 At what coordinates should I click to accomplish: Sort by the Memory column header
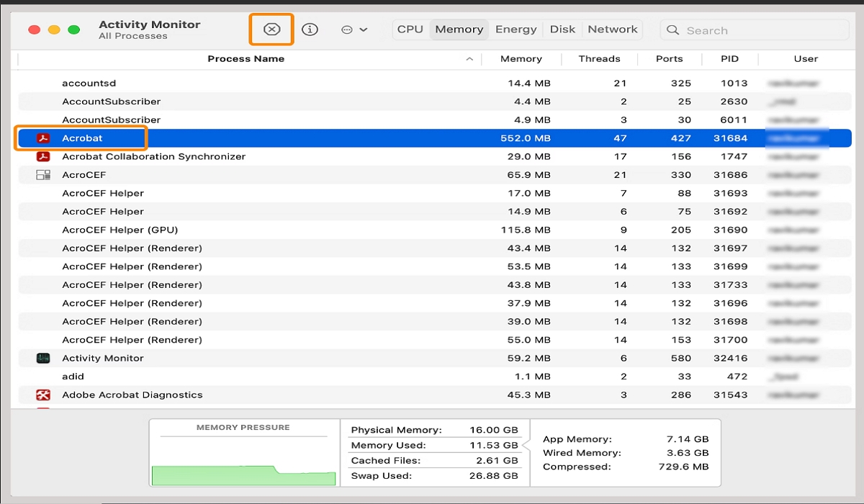coord(521,59)
